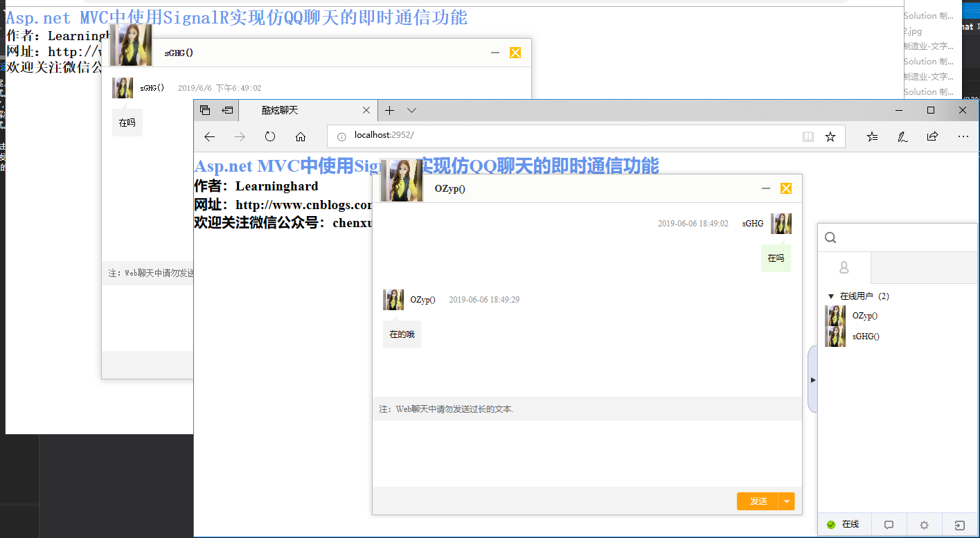Click the 发送 send button
980x538 pixels.
point(758,501)
